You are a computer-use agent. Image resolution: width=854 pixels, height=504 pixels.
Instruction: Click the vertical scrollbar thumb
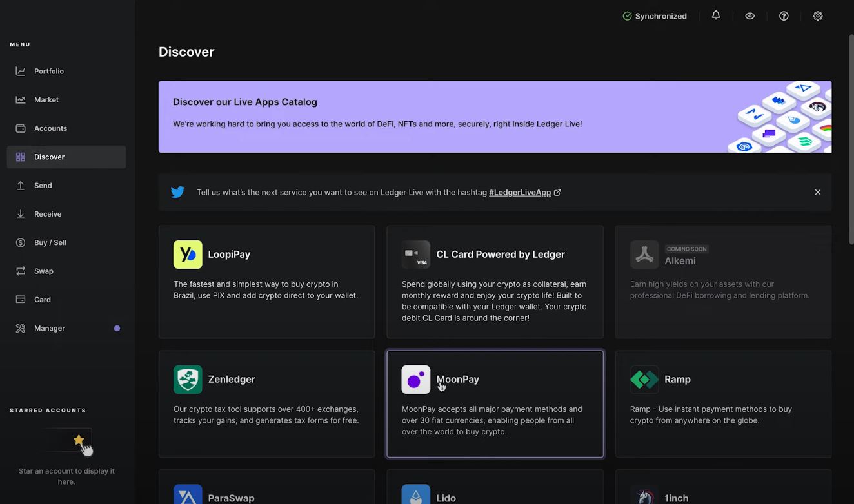pyautogui.click(x=851, y=139)
